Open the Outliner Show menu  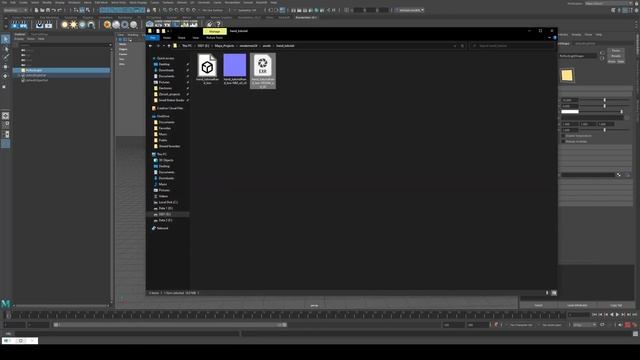31,39
